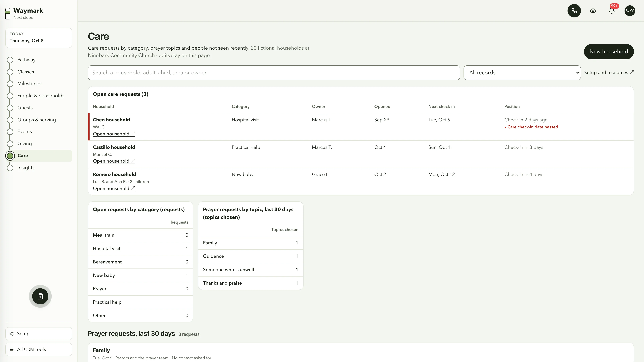Click the green Care step circle
This screenshot has height=362, width=644.
[10, 156]
